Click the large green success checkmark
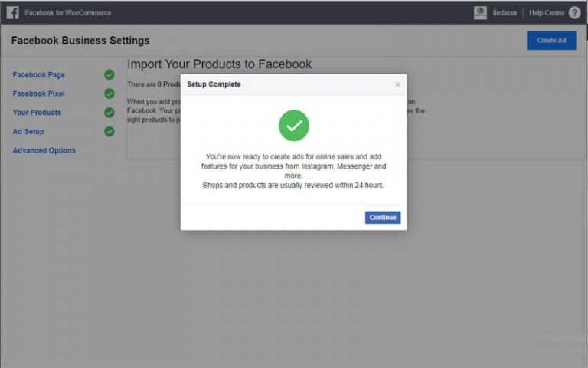 pos(294,126)
